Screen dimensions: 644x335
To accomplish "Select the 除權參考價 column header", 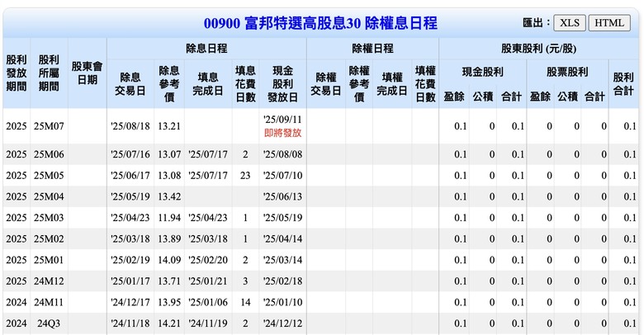I will point(359,84).
